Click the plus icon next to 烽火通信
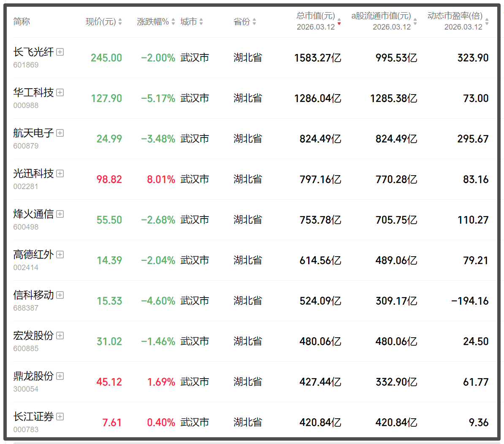Viewport: 504px width, 444px height. (x=60, y=214)
